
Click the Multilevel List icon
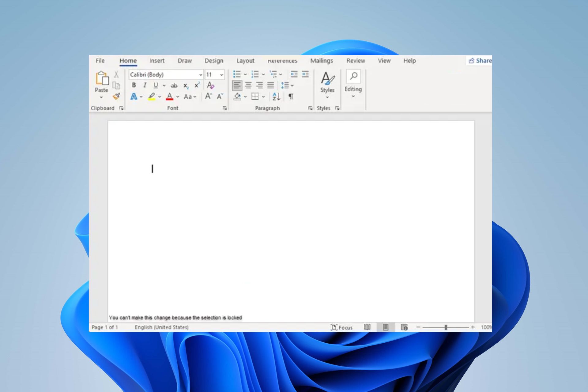click(x=273, y=74)
